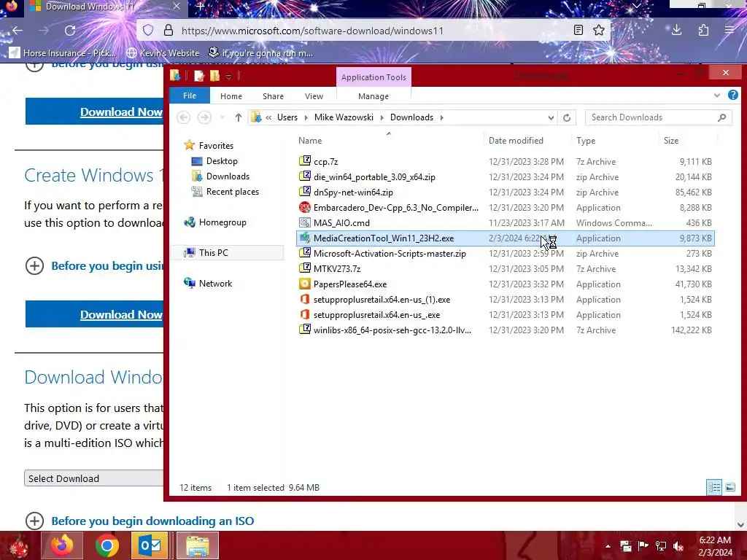Switch to the Home ribbon tab

[x=231, y=96]
